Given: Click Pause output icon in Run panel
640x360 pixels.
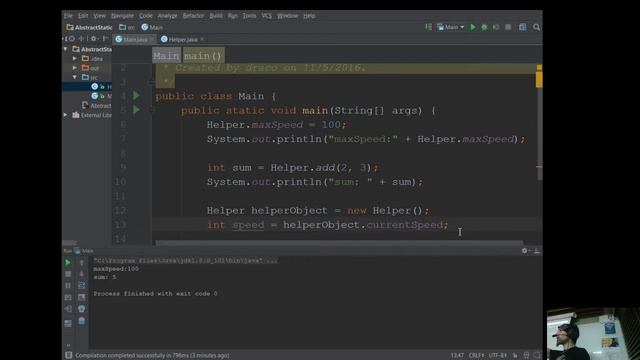Looking at the screenshot, I should pos(68,285).
